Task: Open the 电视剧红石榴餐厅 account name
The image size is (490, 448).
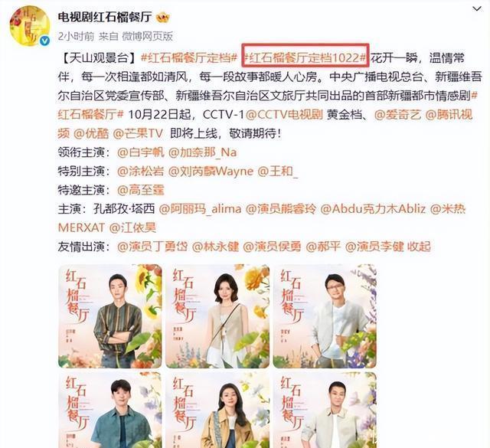Action: [x=105, y=17]
